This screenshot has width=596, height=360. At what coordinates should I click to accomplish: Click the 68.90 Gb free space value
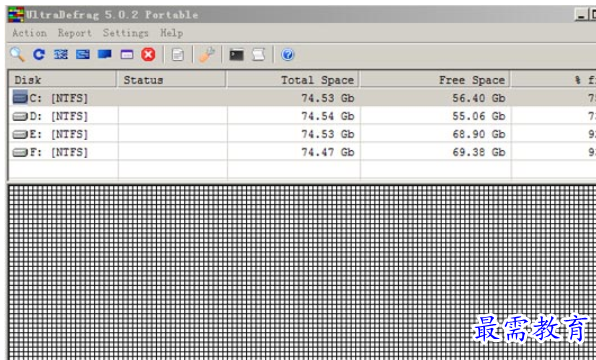[479, 134]
